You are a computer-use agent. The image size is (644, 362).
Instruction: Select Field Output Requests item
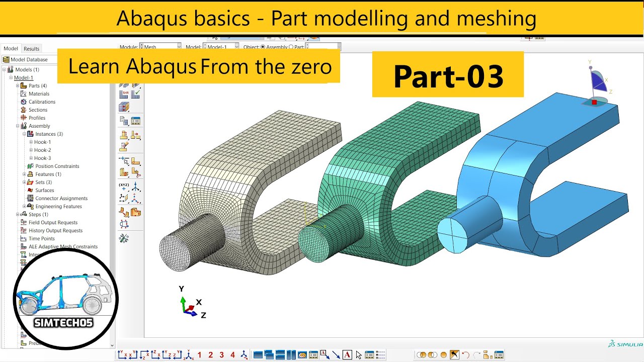pos(53,222)
